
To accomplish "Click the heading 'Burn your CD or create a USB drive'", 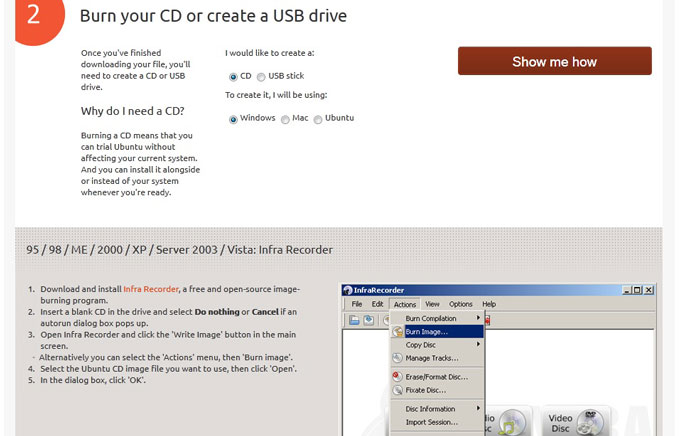I will (x=213, y=16).
